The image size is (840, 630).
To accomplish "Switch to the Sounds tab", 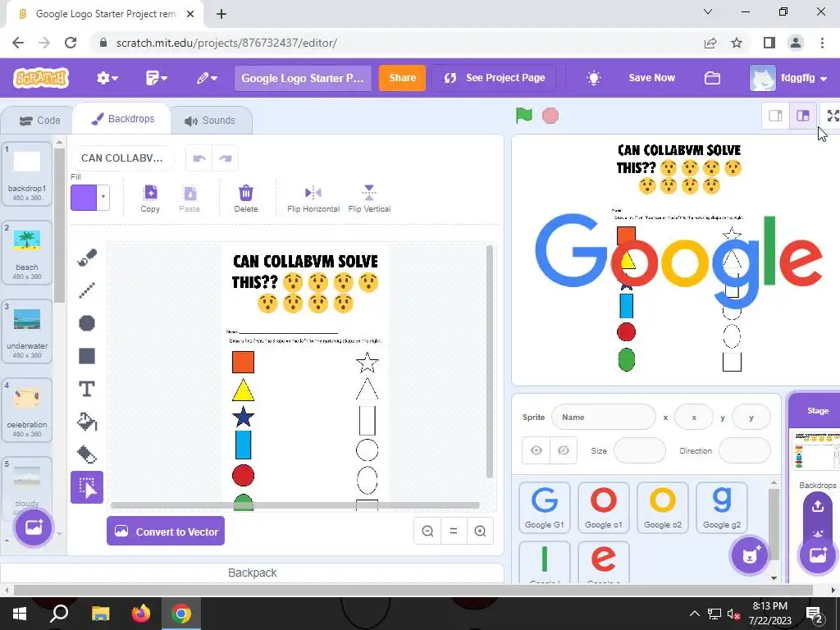I will [x=210, y=121].
